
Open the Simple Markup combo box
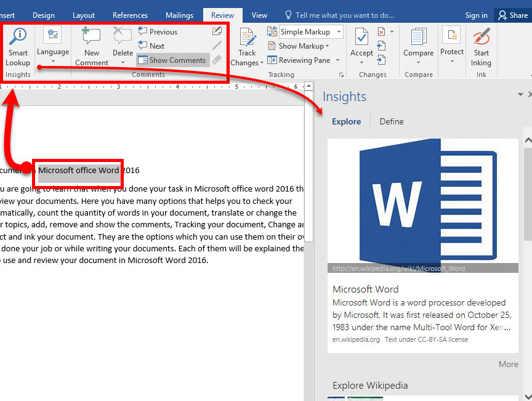[311, 32]
